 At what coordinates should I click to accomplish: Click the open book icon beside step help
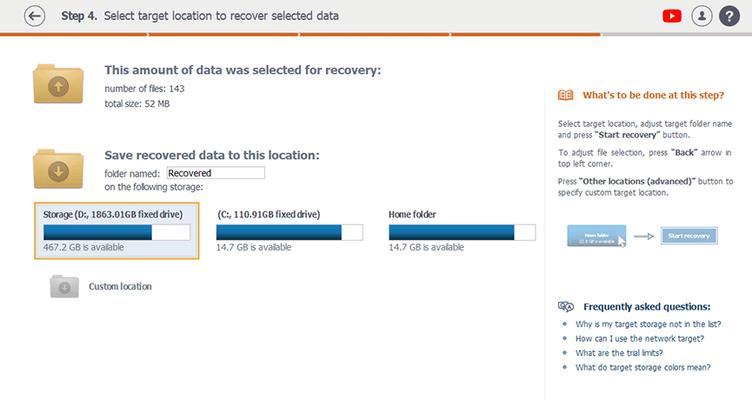[565, 95]
